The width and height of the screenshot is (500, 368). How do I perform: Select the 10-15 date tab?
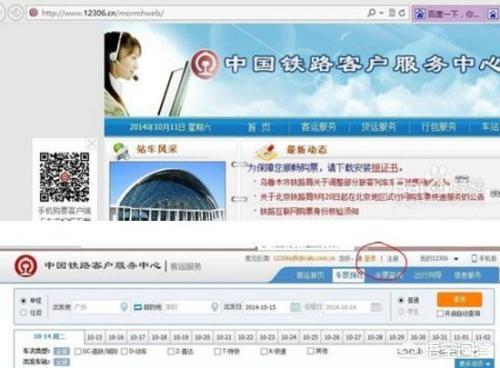point(94,337)
